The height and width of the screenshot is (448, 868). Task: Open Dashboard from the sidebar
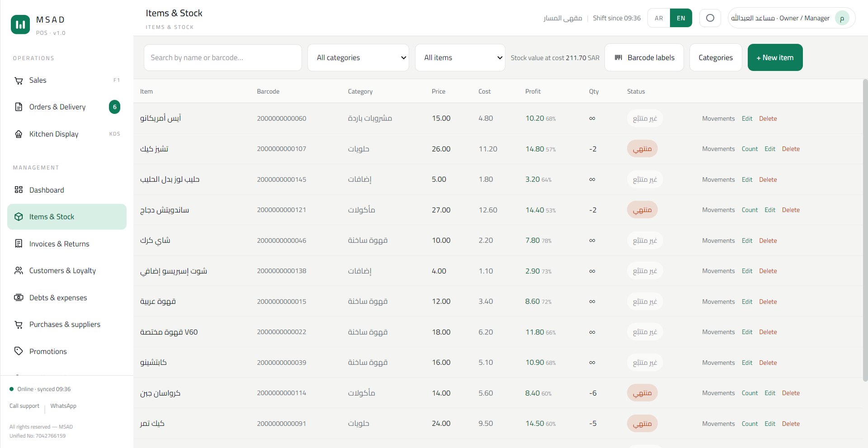(x=67, y=190)
